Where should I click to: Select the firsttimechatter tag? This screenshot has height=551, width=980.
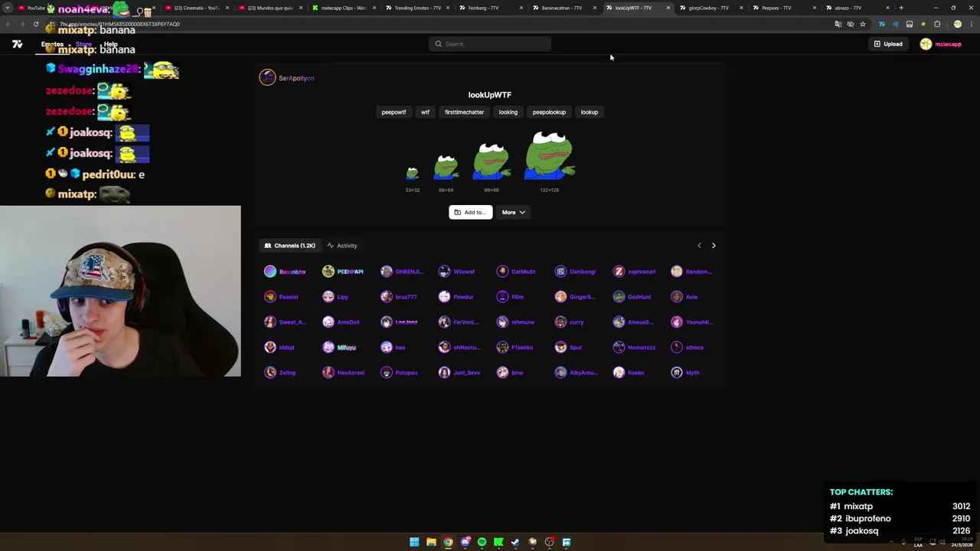pyautogui.click(x=464, y=112)
